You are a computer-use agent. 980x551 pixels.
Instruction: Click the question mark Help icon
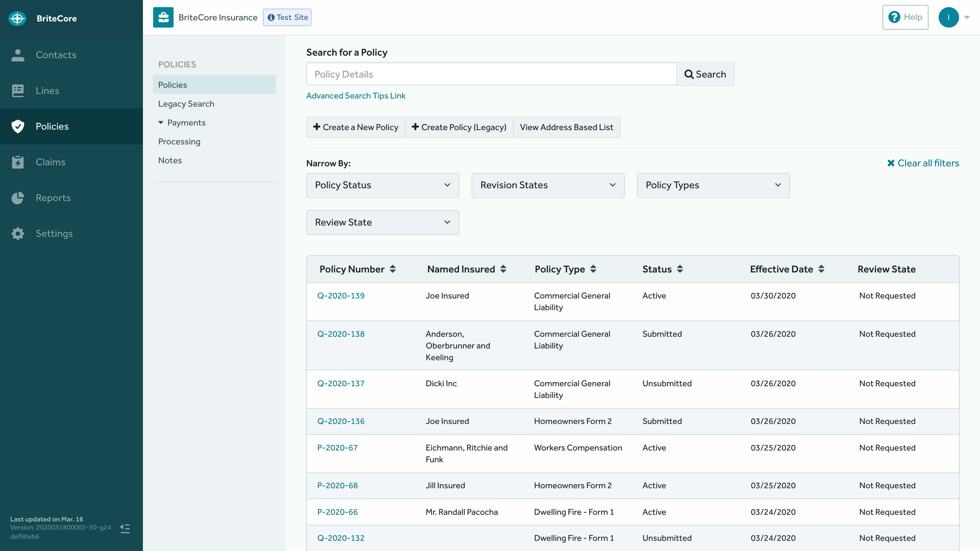(894, 17)
